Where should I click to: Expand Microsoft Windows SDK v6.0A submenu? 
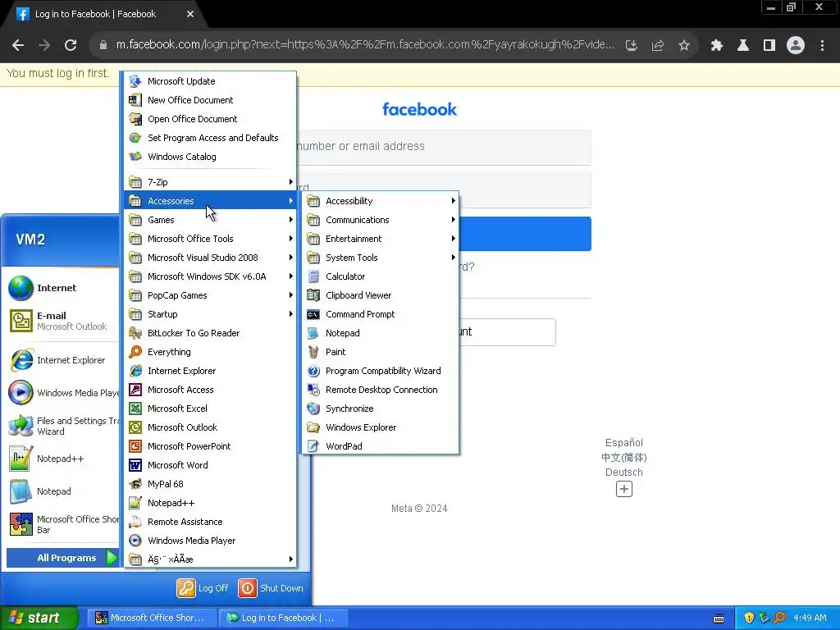point(210,276)
